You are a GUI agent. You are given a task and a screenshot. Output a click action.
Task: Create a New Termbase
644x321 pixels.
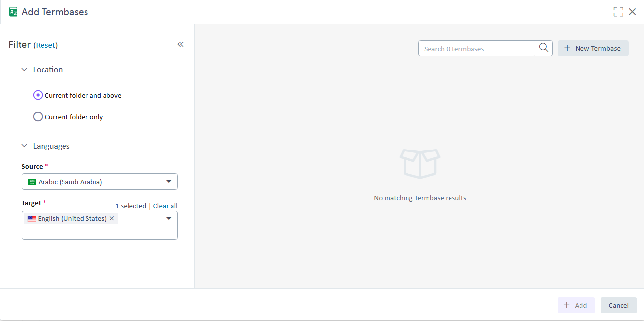(x=593, y=48)
